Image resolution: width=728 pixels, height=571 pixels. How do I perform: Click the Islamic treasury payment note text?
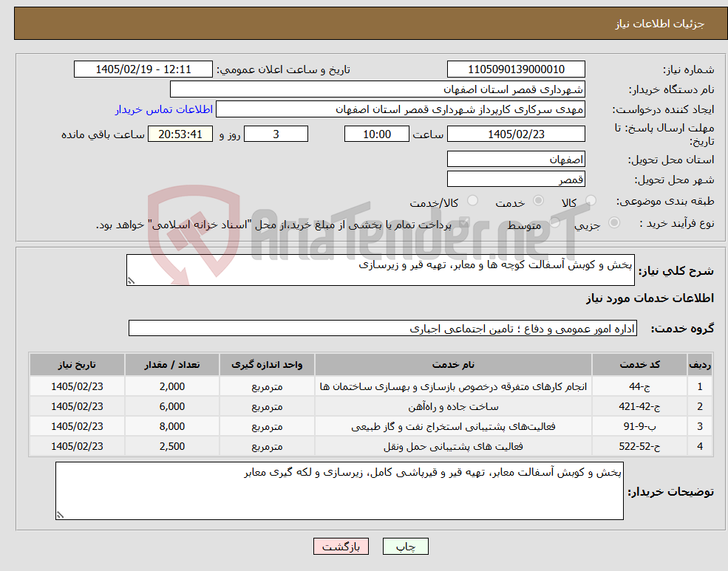click(273, 225)
